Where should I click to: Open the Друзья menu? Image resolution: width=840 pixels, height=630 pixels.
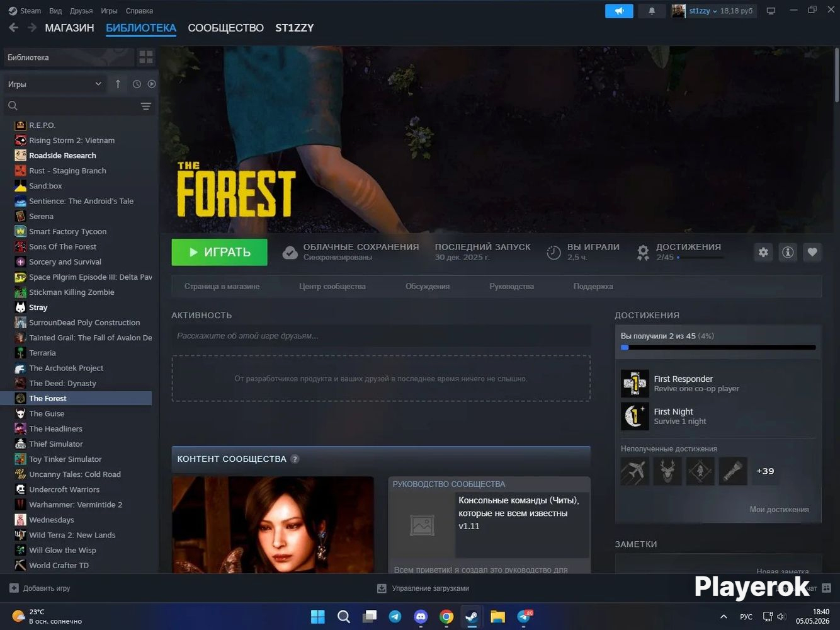coord(81,11)
